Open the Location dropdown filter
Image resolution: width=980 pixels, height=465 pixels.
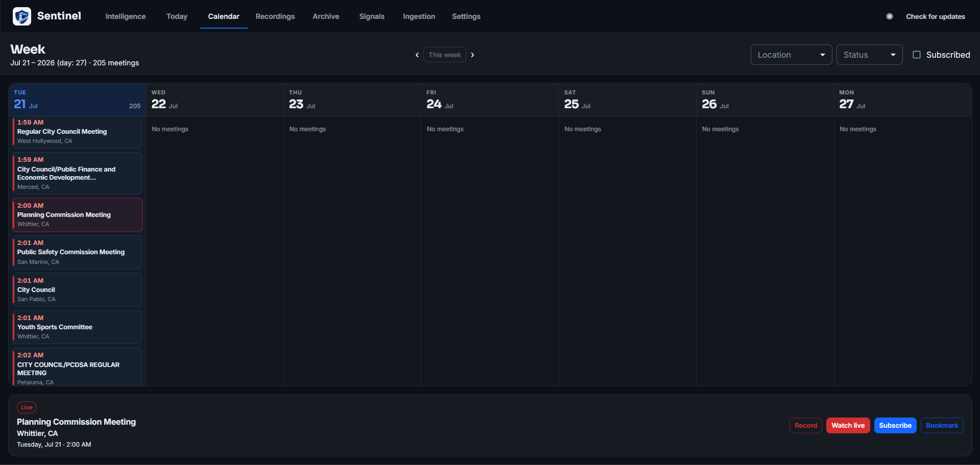click(791, 55)
